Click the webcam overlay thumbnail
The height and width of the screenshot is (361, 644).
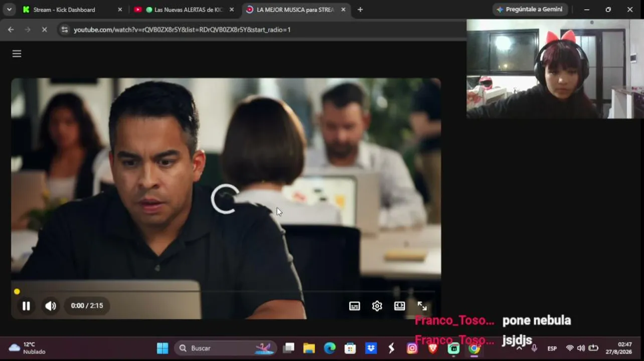(x=555, y=69)
